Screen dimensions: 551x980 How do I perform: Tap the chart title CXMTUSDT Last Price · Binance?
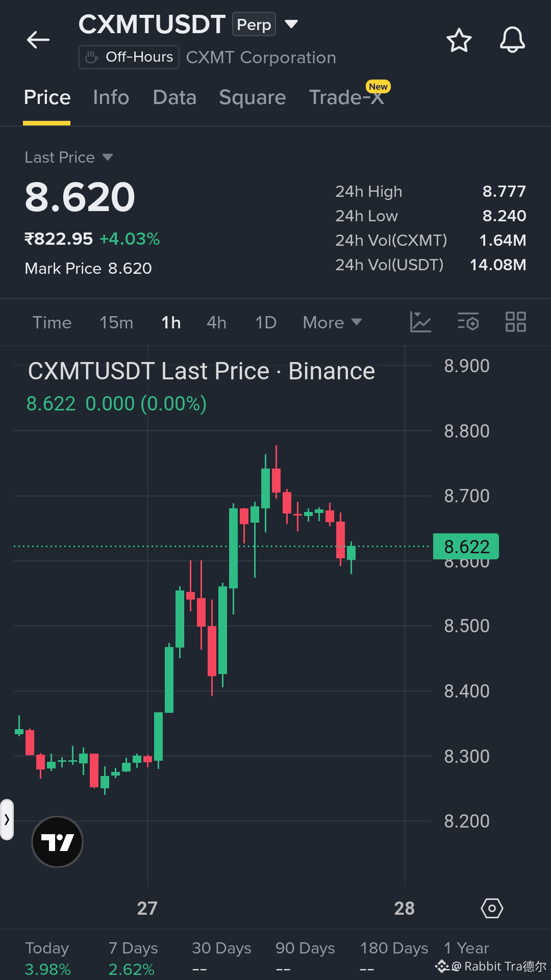pos(202,371)
